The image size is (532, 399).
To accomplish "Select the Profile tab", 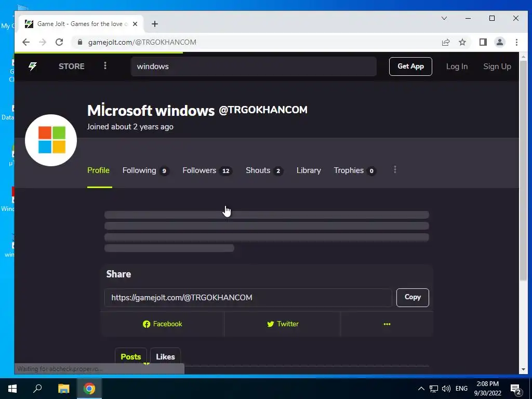I will (98, 170).
